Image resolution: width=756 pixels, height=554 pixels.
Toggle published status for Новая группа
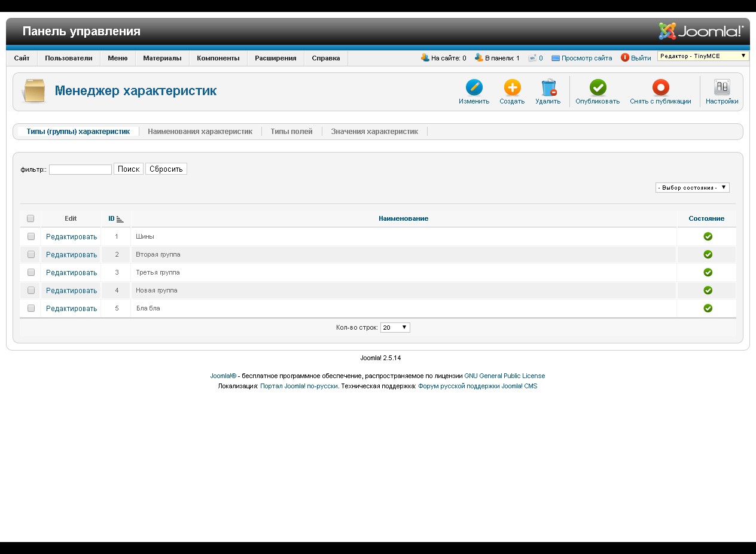click(x=708, y=290)
